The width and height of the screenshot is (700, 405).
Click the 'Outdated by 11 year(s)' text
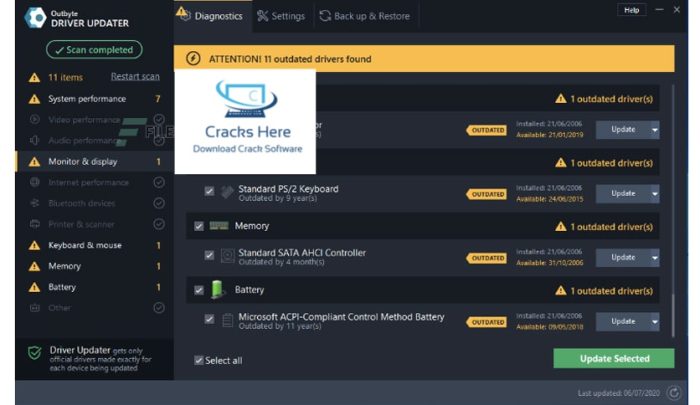(x=280, y=326)
